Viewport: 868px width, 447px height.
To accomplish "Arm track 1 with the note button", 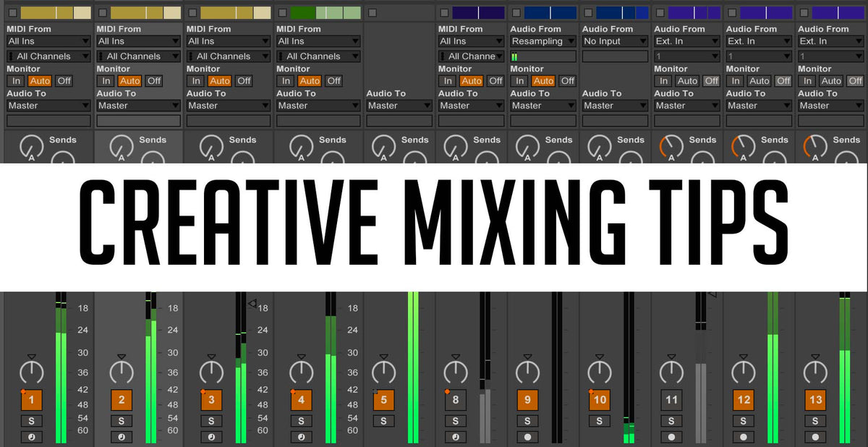I will click(x=31, y=437).
